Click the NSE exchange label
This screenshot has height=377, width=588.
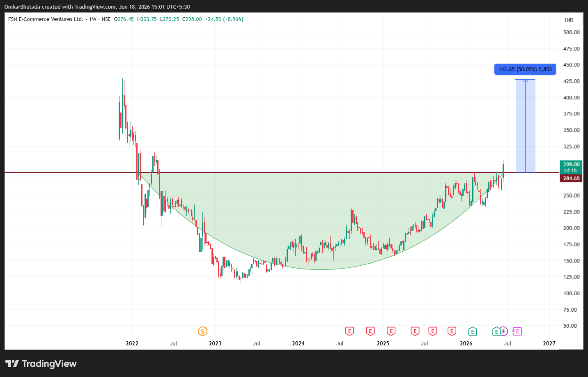106,19
